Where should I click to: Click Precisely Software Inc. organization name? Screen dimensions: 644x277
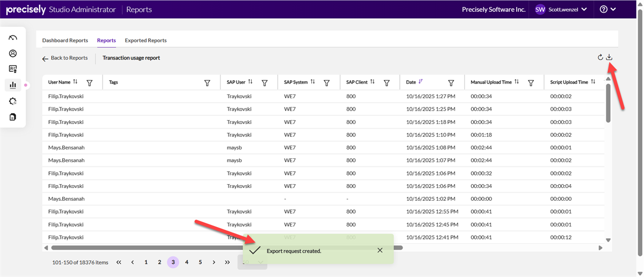(494, 9)
